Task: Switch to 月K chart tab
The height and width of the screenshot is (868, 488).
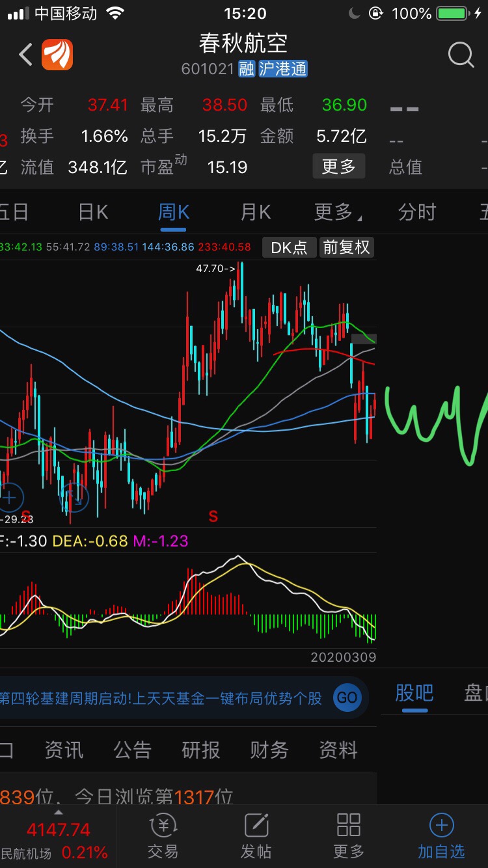Action: pyautogui.click(x=255, y=211)
